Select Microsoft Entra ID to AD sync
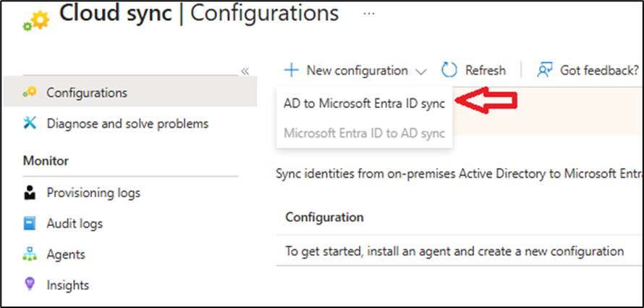644x308 pixels. click(x=364, y=133)
